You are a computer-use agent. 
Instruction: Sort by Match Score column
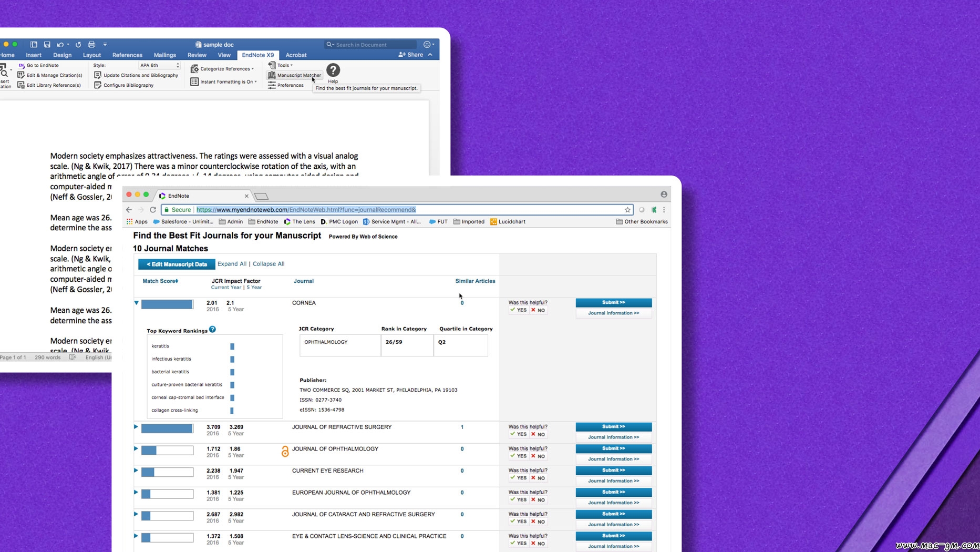160,281
